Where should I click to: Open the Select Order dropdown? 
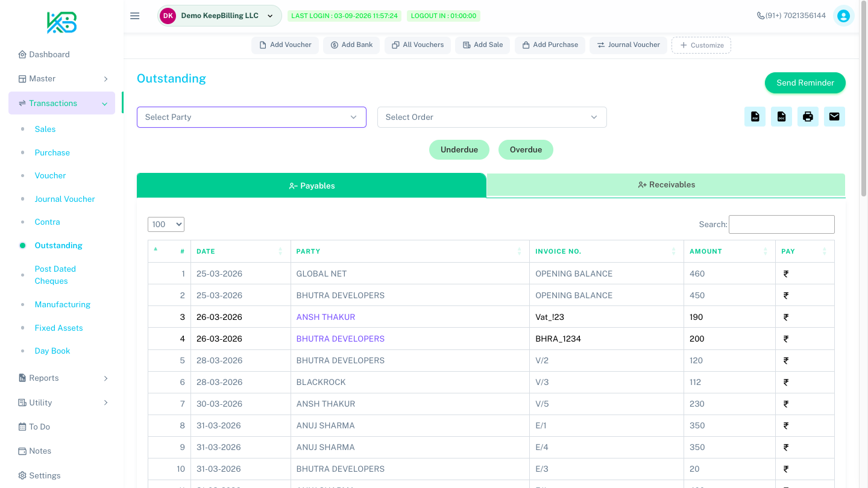pos(492,117)
